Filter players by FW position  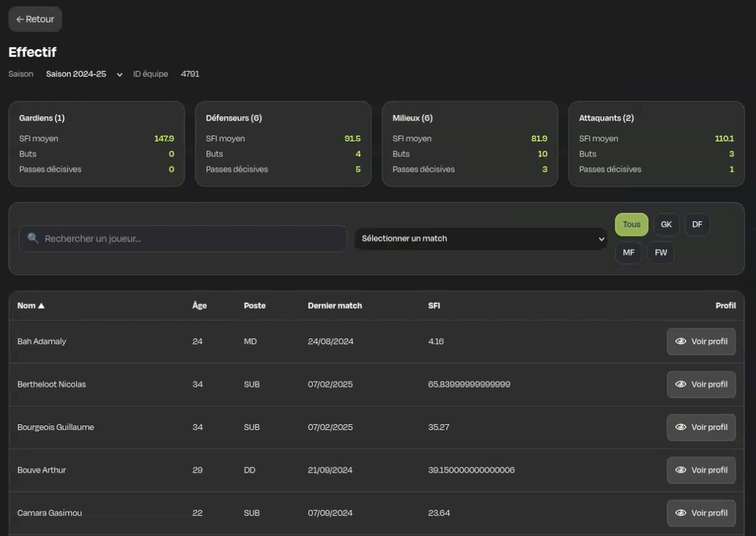pyautogui.click(x=661, y=253)
